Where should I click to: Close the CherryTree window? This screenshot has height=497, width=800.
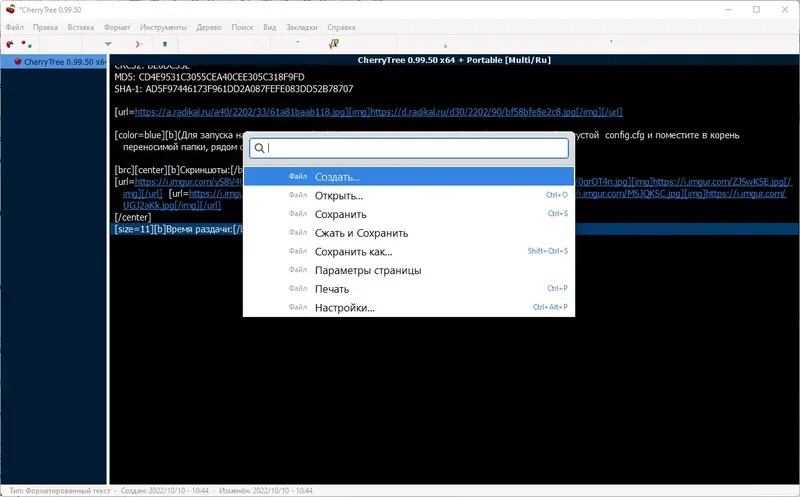click(785, 10)
